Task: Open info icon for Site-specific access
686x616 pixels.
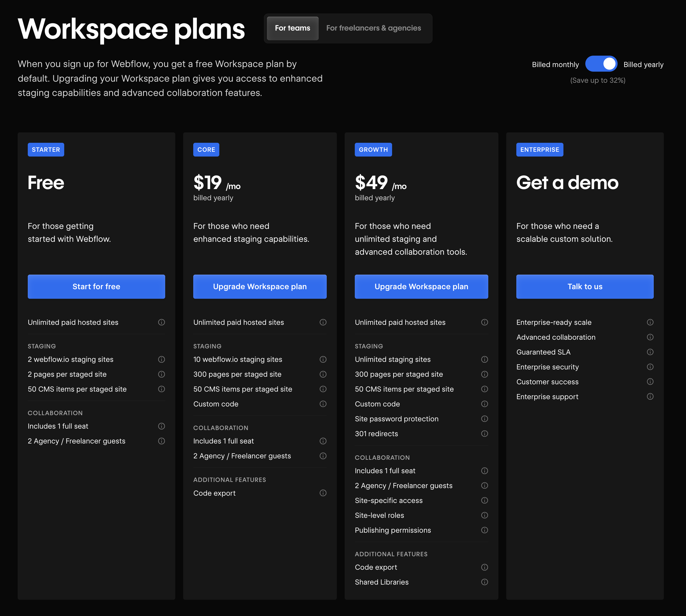Action: (485, 501)
